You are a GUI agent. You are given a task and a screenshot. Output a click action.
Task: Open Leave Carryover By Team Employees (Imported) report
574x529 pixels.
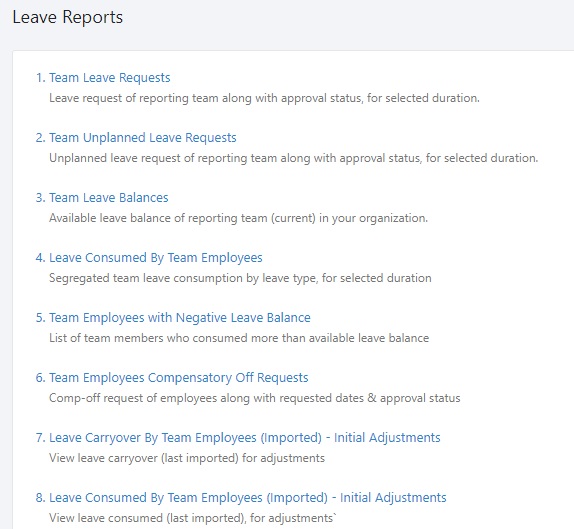(245, 438)
